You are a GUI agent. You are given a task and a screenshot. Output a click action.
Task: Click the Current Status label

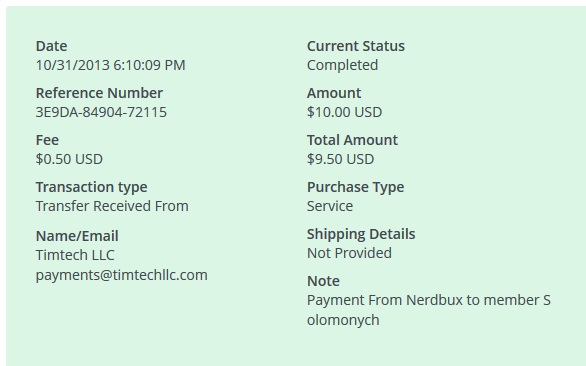356,46
